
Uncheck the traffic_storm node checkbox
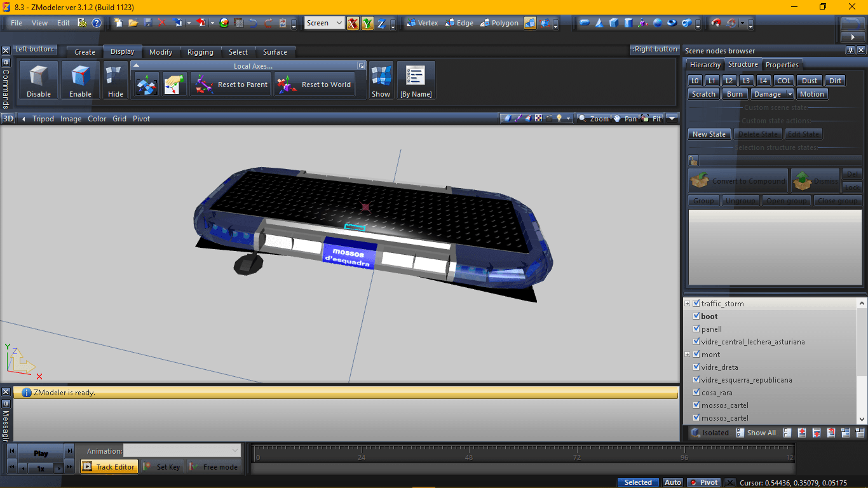696,304
